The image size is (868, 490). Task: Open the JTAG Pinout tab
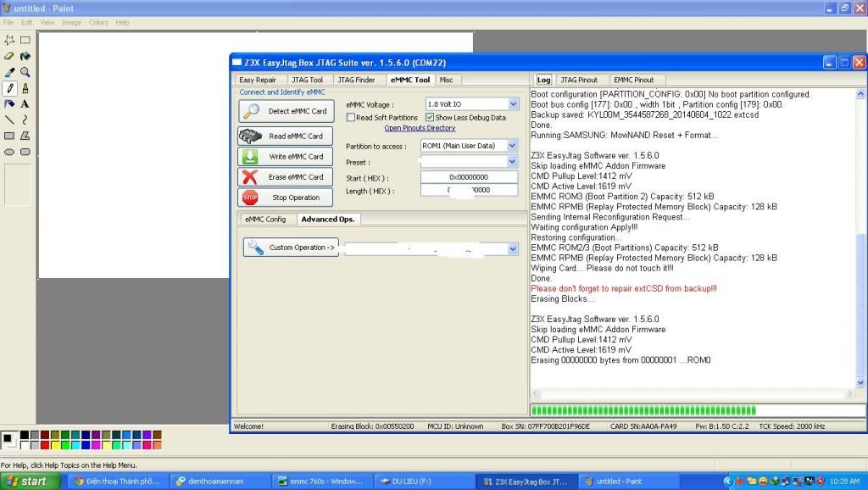click(x=579, y=80)
